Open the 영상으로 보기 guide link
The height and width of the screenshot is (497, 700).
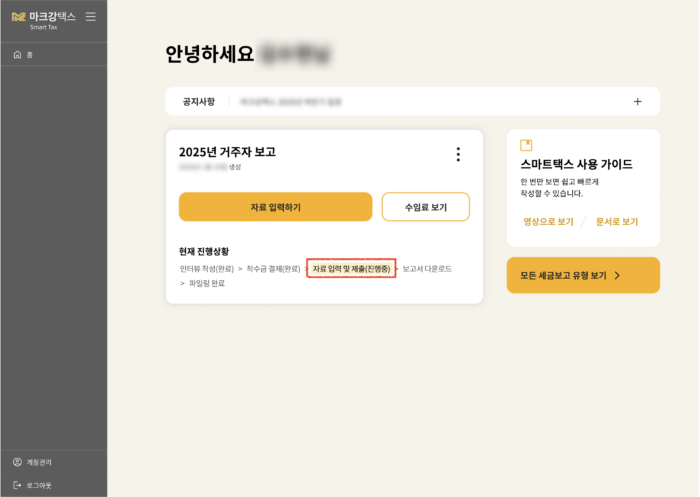(548, 222)
